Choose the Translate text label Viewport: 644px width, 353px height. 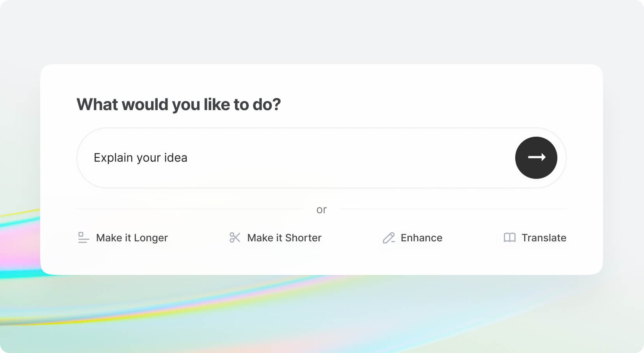[544, 238]
